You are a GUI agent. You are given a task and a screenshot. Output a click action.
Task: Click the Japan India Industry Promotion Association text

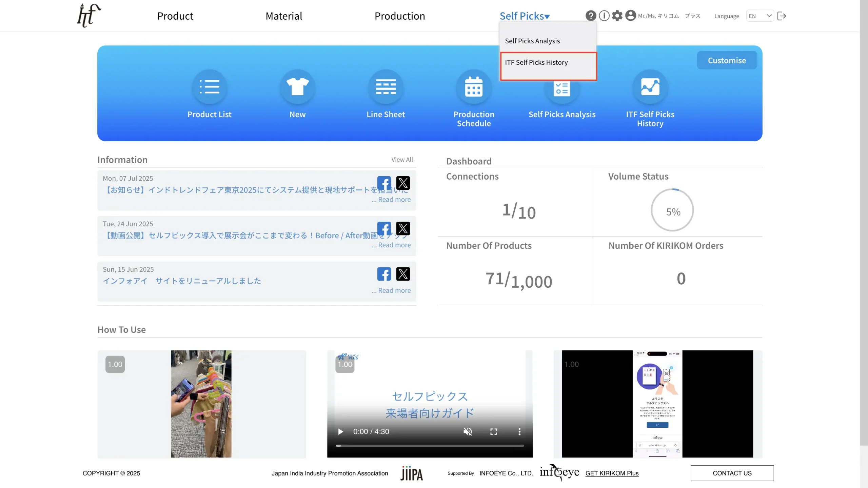coord(330,473)
